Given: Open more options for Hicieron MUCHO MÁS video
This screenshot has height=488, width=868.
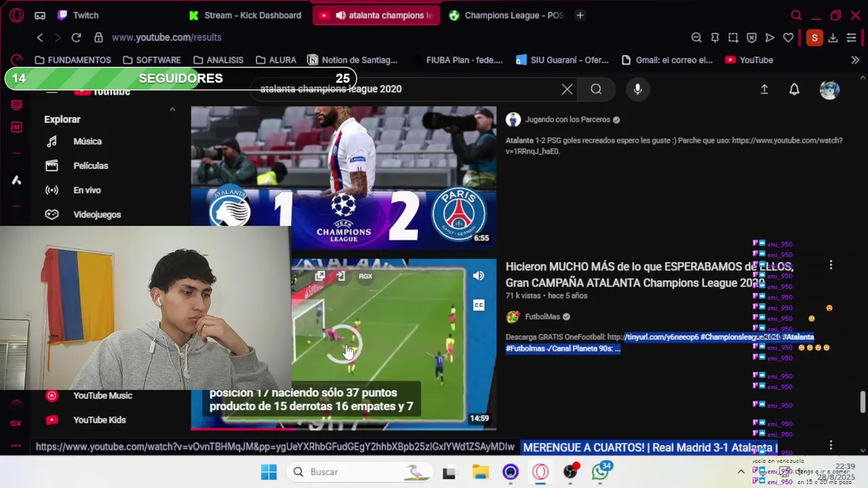Looking at the screenshot, I should click(831, 266).
